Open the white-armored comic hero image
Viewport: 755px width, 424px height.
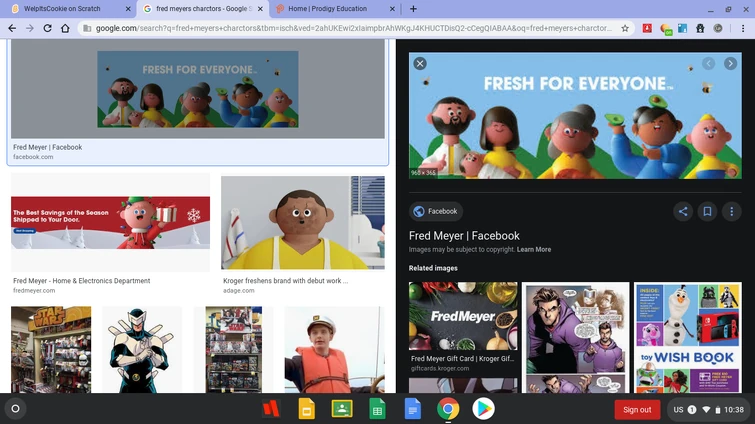(x=142, y=349)
